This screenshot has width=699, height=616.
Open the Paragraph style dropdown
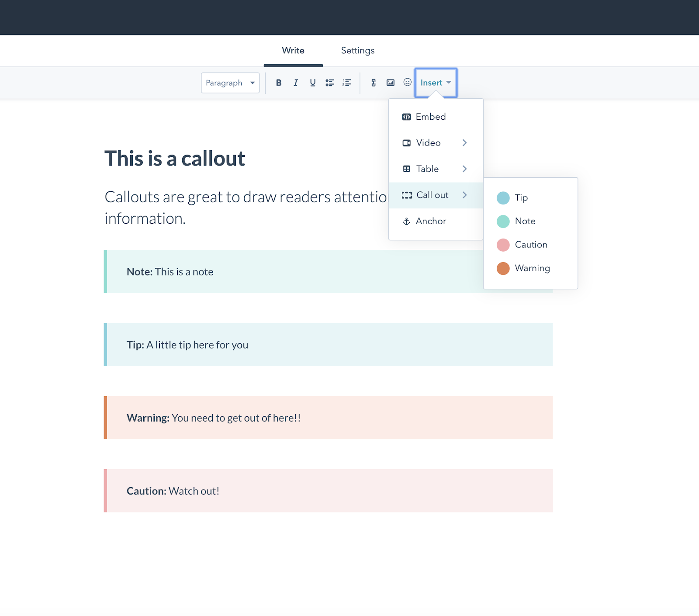pyautogui.click(x=230, y=83)
